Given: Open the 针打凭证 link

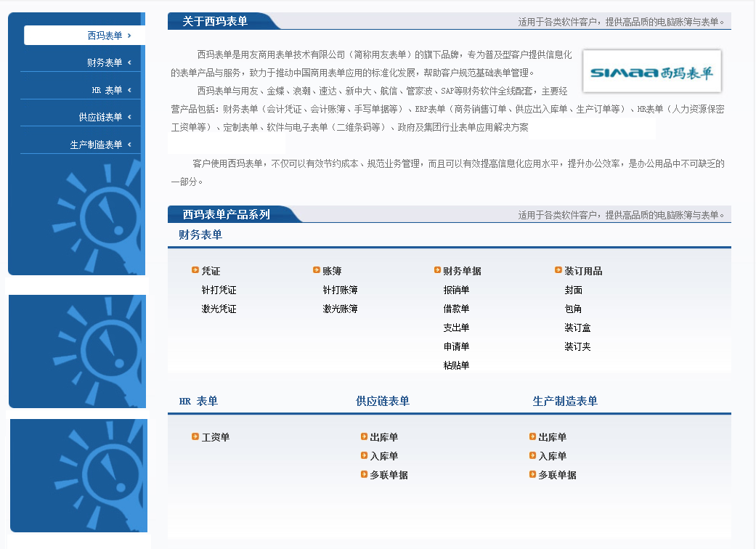Looking at the screenshot, I should [219, 290].
